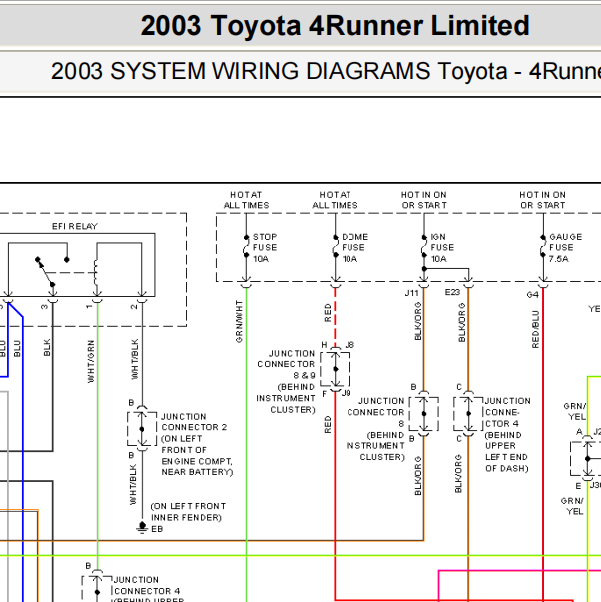Image resolution: width=601 pixels, height=602 pixels.
Task: Click the "RED/BLU" wire color label
Action: 535,329
